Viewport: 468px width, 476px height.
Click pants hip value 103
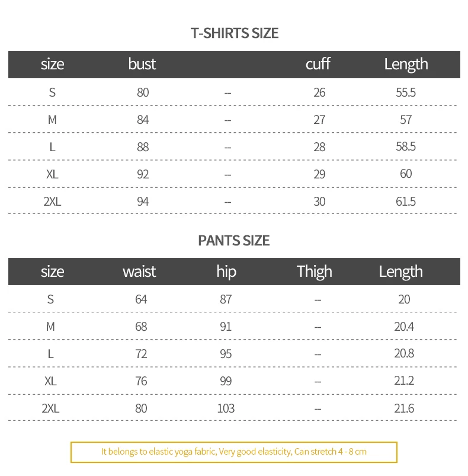tap(226, 408)
